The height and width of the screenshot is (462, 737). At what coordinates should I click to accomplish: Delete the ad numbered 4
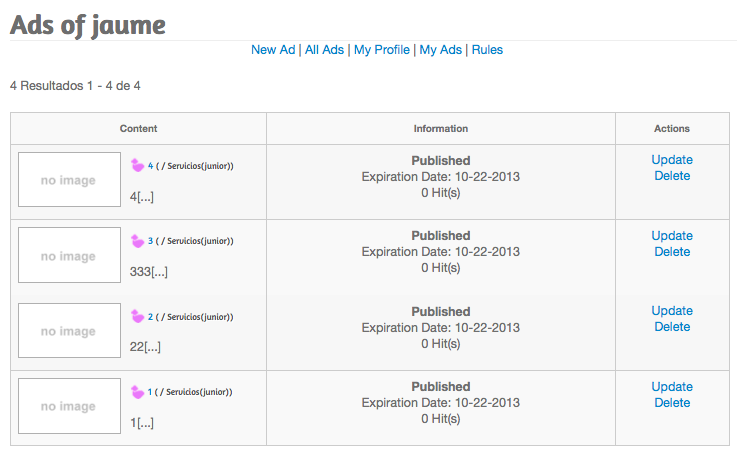tap(672, 176)
